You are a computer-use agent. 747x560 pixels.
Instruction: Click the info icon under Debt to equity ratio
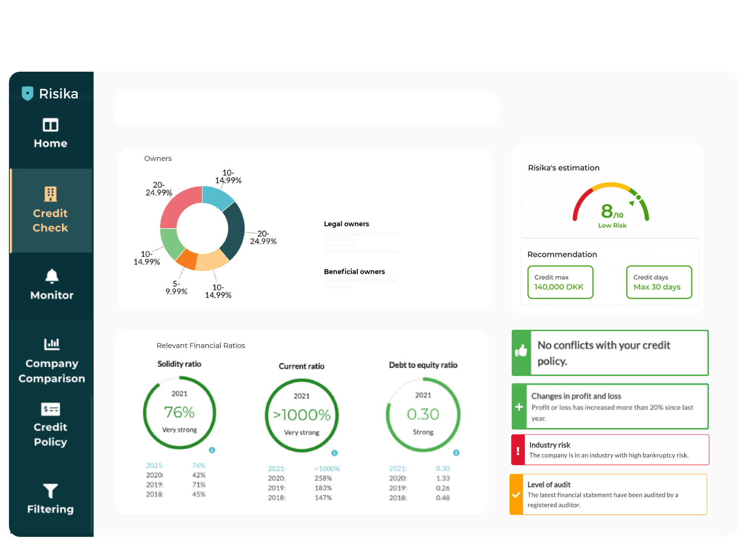click(456, 453)
